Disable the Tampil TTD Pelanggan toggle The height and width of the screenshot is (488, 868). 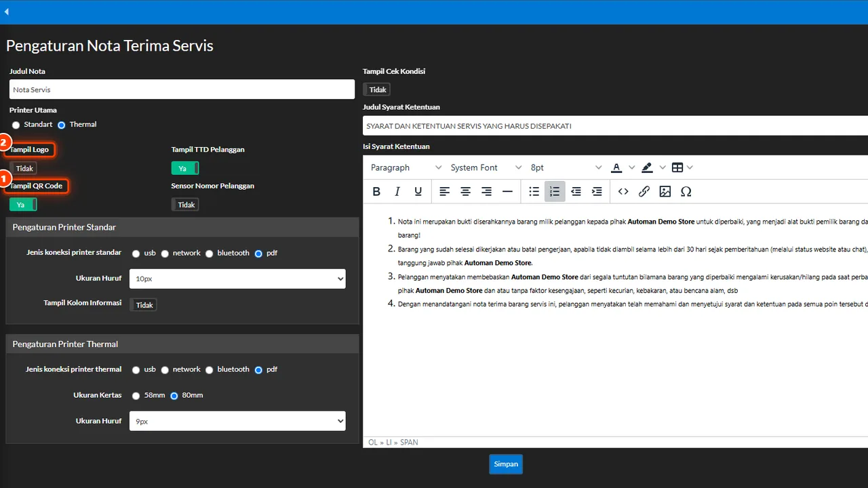coord(185,168)
